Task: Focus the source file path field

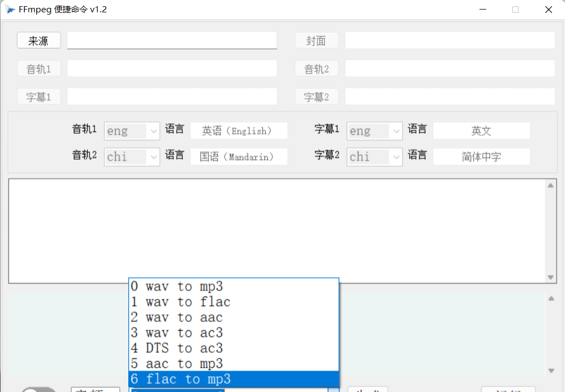Action: point(172,40)
